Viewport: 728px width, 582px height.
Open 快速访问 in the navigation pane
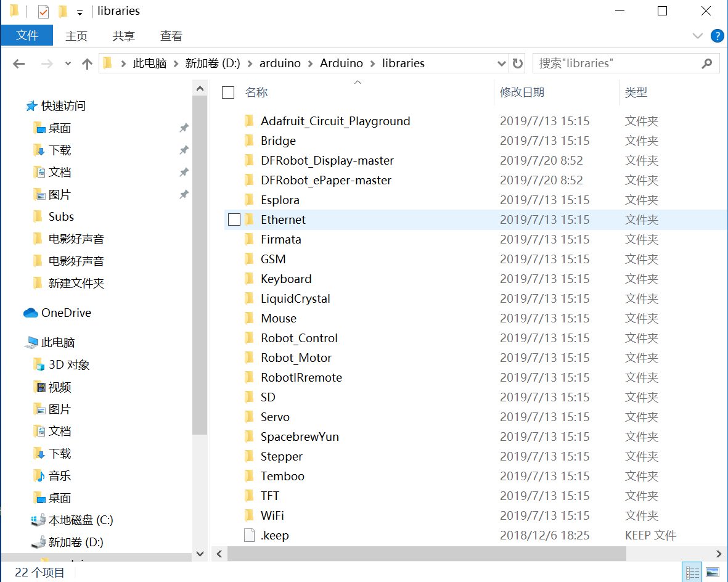pyautogui.click(x=63, y=106)
